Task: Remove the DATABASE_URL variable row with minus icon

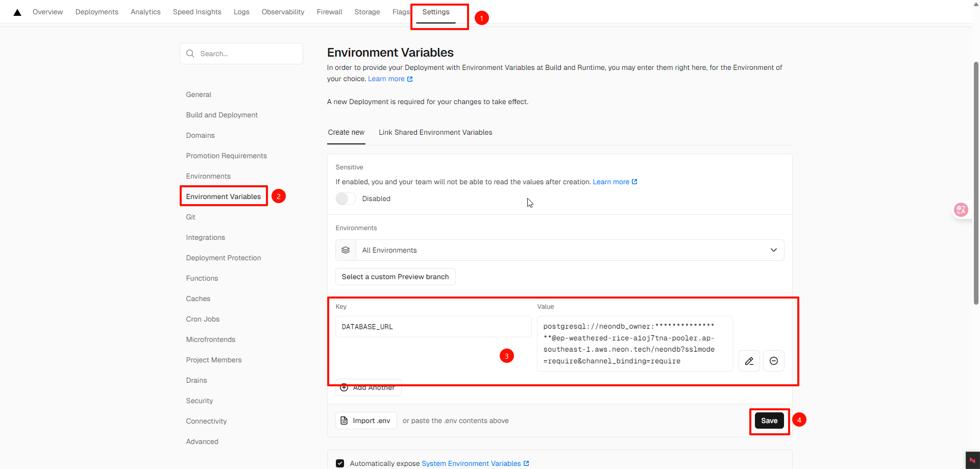Action: [773, 361]
